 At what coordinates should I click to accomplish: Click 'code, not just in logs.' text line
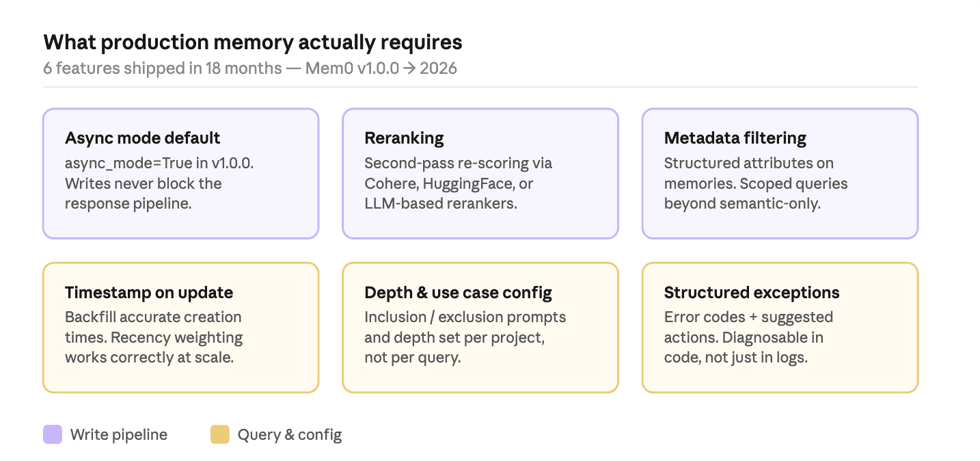tap(736, 358)
